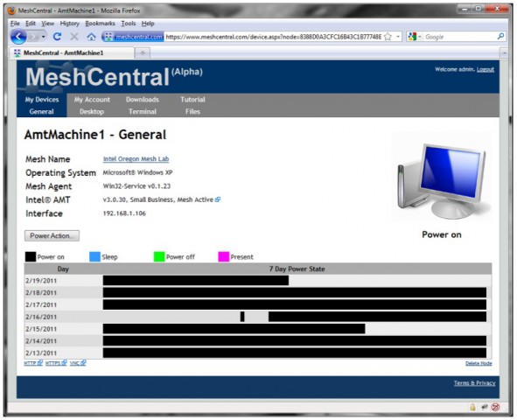Open the back/forward history dropdown arrow
Screen dimensions: 517x420
point(44,37)
